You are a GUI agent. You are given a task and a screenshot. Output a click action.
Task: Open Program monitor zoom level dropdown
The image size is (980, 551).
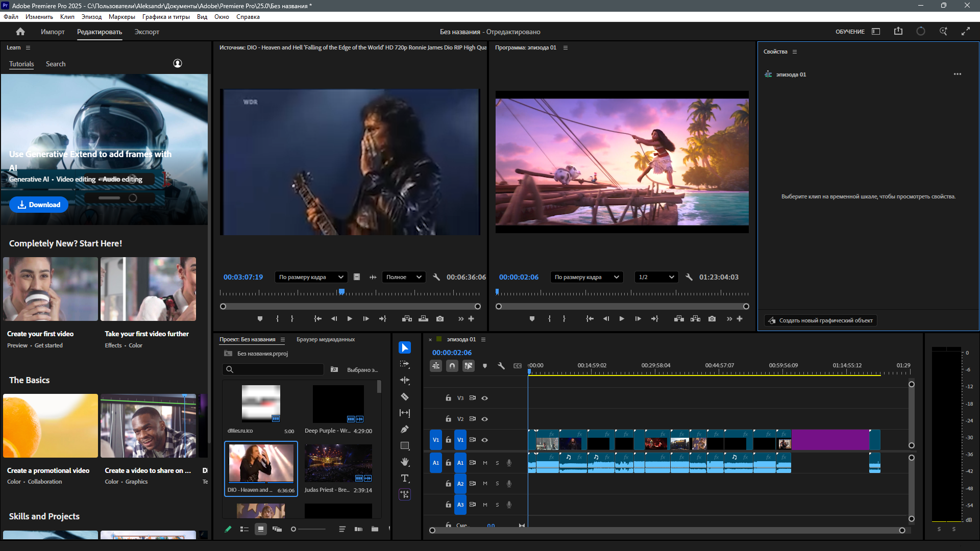point(587,277)
